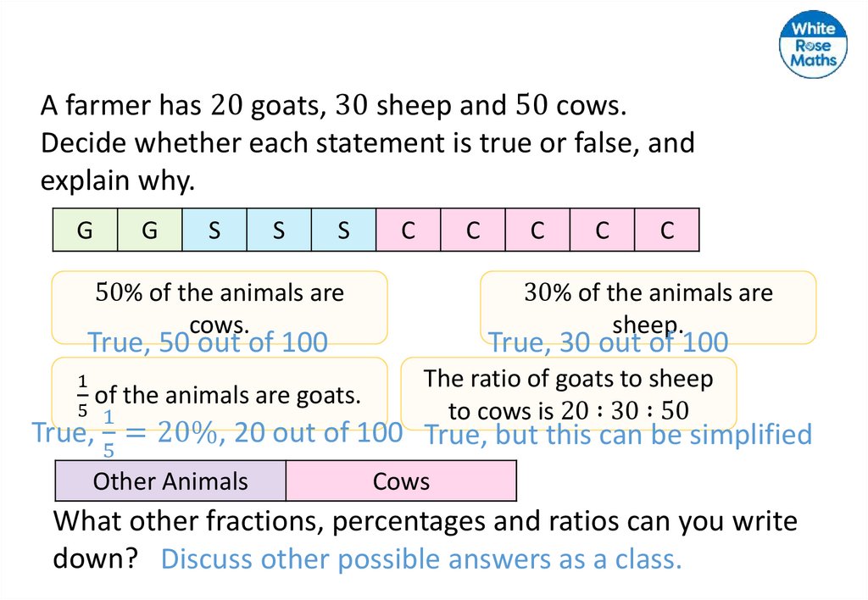Click the middle blue S cell
This screenshot has height=600, width=868.
tap(279, 230)
